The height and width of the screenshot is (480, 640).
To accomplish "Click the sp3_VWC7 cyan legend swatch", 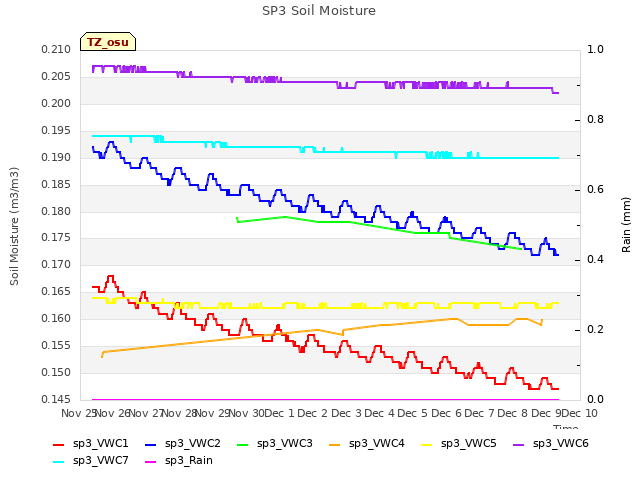I will pos(59,462).
